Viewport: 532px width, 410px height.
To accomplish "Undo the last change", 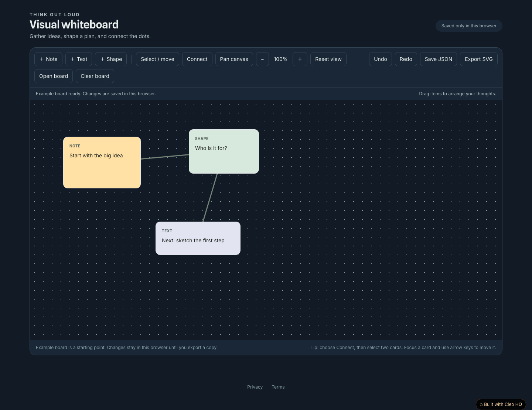I will click(381, 59).
